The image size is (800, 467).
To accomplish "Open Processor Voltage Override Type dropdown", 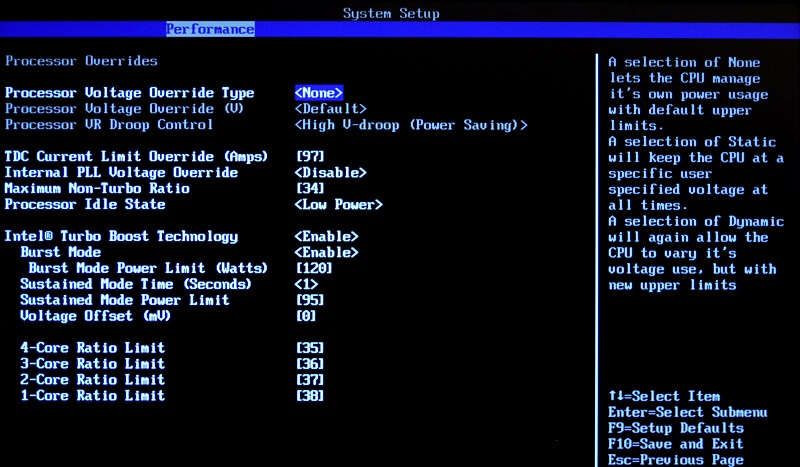I will click(319, 93).
